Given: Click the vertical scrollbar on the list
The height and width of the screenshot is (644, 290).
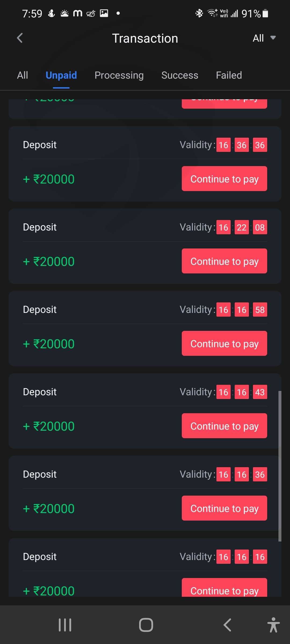Looking at the screenshot, I should pos(280,466).
